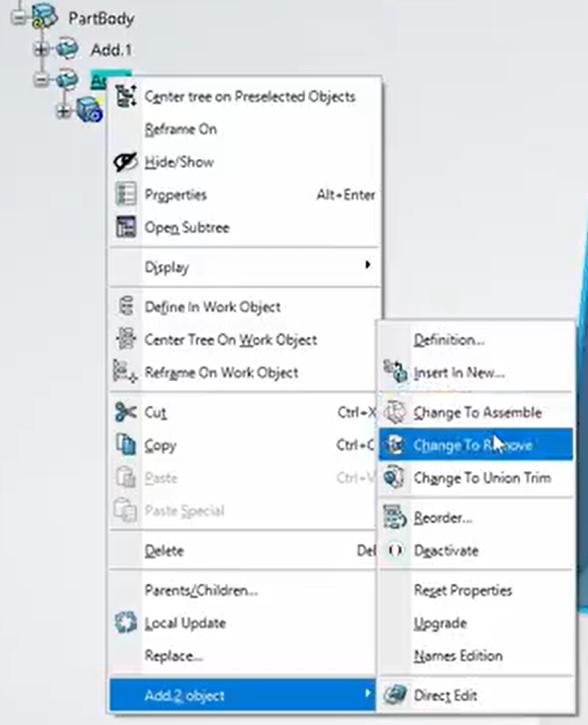Click the Properties list icon
The width and height of the screenshot is (588, 725).
[x=125, y=194]
